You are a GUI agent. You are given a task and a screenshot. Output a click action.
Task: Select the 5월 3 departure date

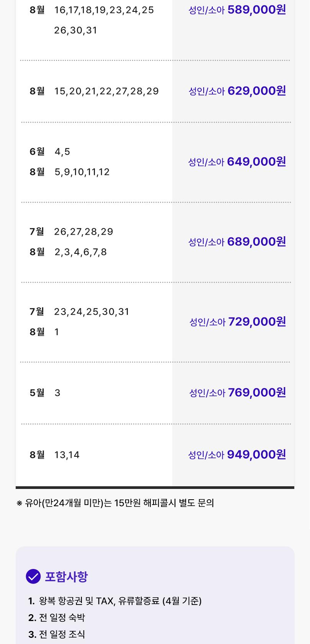coord(45,393)
